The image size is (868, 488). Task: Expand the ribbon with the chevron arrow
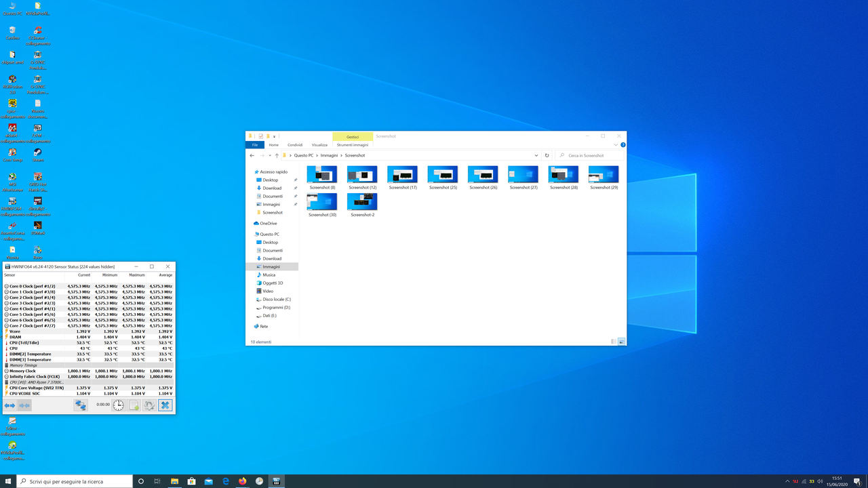(x=616, y=144)
